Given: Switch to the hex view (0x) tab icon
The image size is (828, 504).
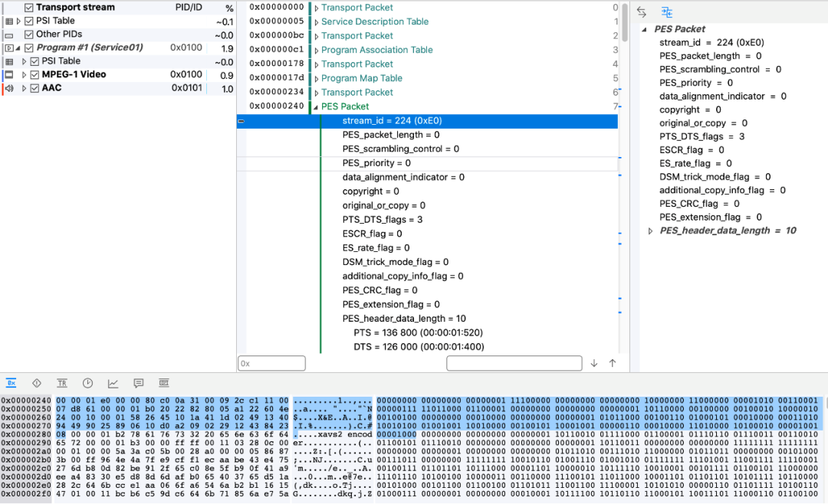Looking at the screenshot, I should coord(11,383).
